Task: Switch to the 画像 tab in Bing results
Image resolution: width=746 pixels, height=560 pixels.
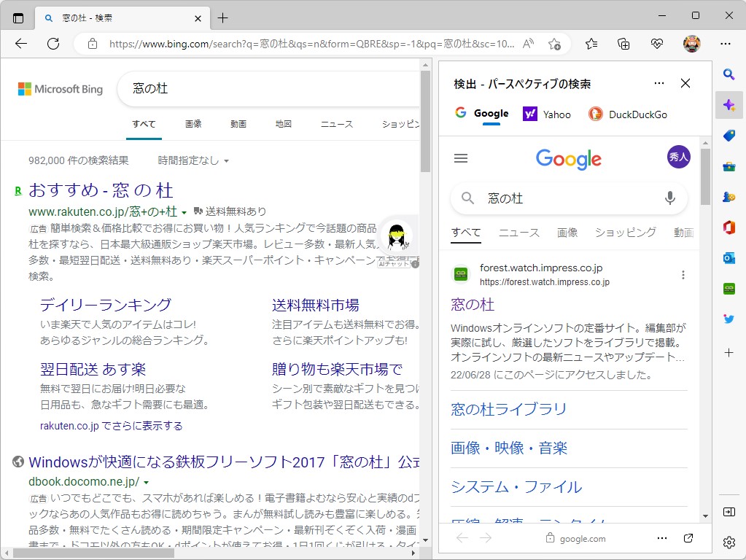Action: click(193, 124)
